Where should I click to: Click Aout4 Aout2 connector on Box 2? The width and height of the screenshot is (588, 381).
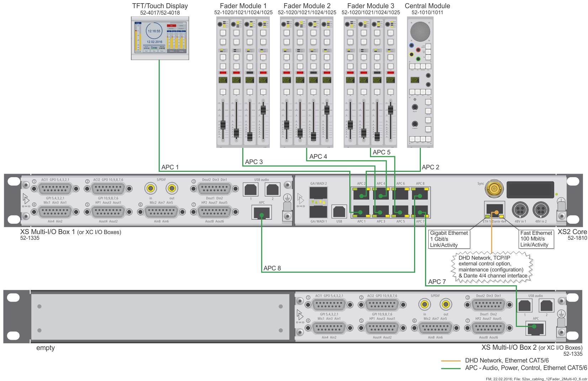click(x=382, y=328)
